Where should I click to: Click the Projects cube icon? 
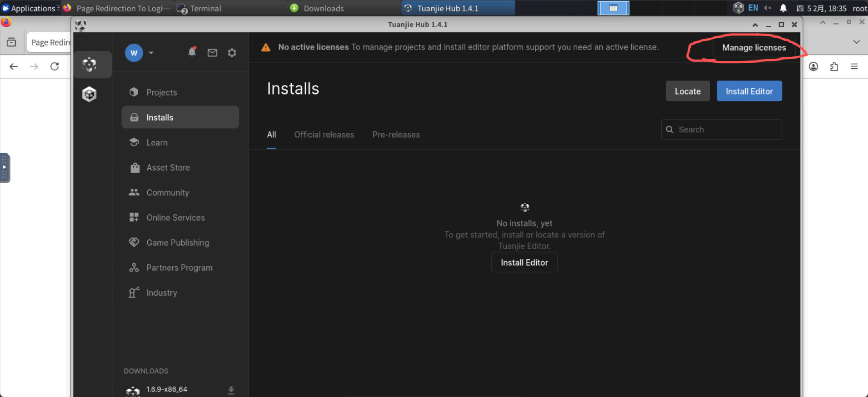coord(134,92)
